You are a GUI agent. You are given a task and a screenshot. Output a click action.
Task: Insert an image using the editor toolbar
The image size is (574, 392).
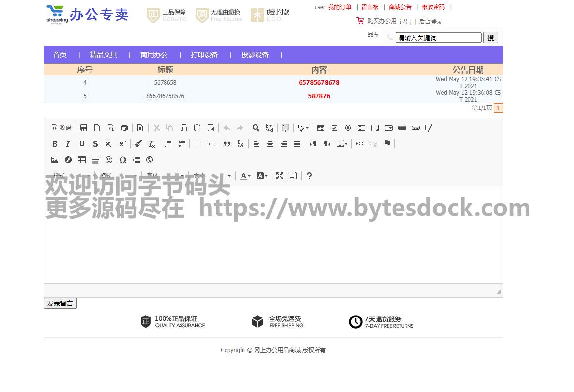tap(55, 160)
